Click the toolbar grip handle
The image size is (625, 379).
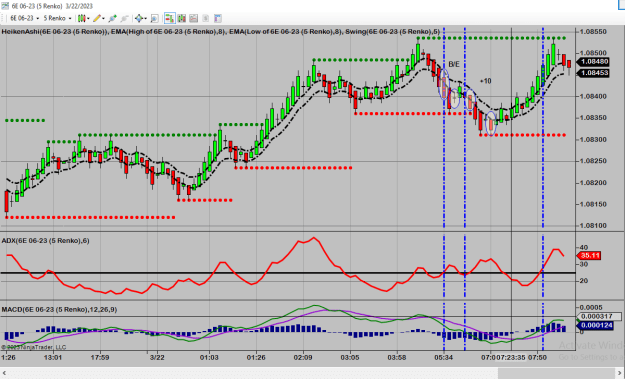click(3, 18)
